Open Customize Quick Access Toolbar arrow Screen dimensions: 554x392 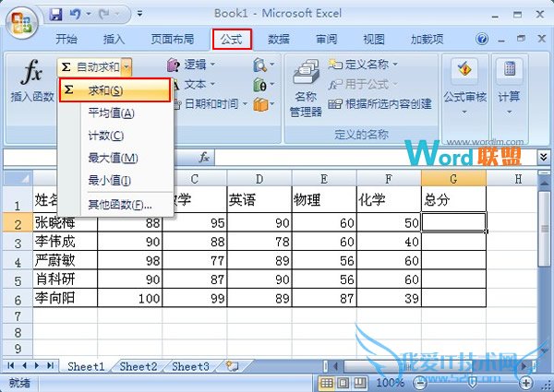pyautogui.click(x=140, y=14)
